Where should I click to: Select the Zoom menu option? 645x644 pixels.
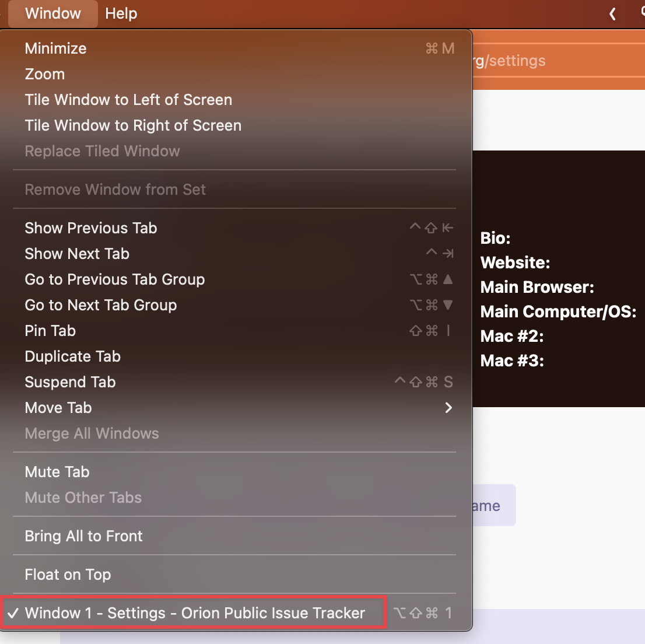45,74
